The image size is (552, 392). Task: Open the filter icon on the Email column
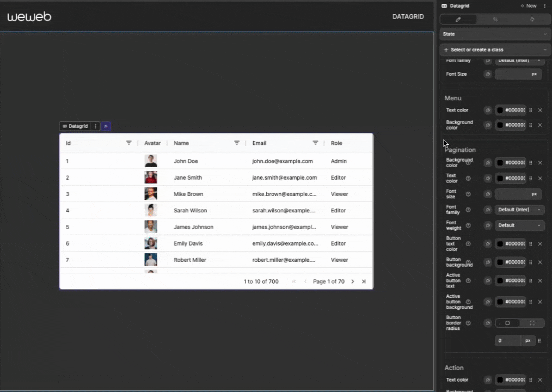pyautogui.click(x=315, y=143)
